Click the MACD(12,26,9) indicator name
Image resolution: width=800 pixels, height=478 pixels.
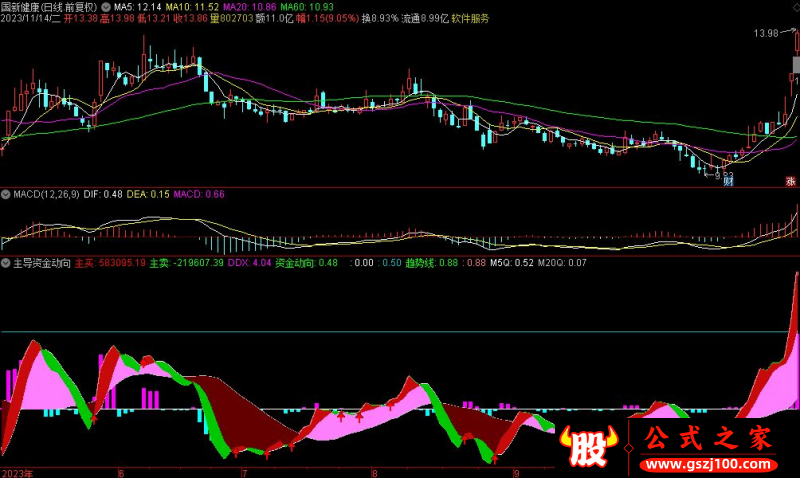coord(46,194)
